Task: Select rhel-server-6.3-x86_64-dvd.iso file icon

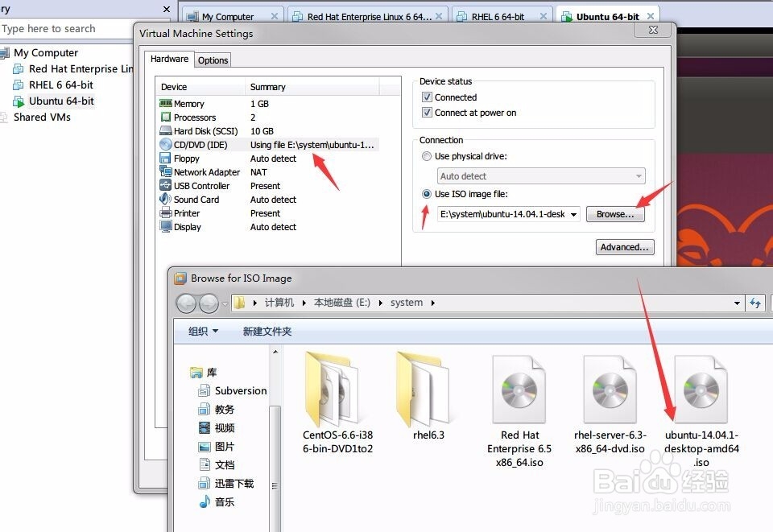Action: click(610, 390)
